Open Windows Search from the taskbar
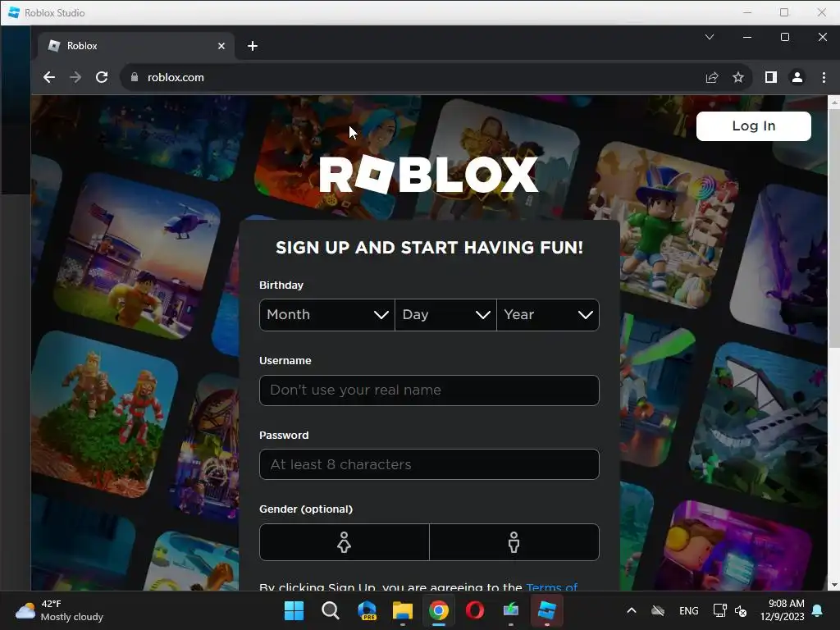The height and width of the screenshot is (630, 840). click(330, 610)
